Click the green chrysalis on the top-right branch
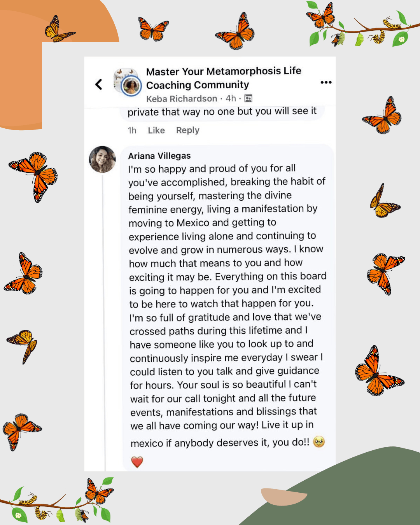 click(360, 39)
